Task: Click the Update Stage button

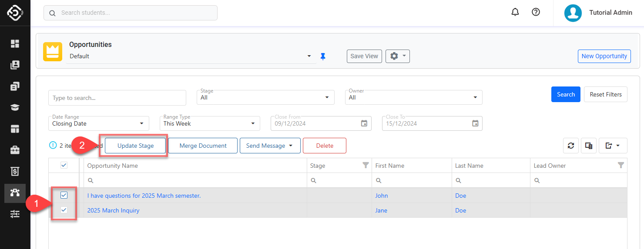Action: coord(135,146)
